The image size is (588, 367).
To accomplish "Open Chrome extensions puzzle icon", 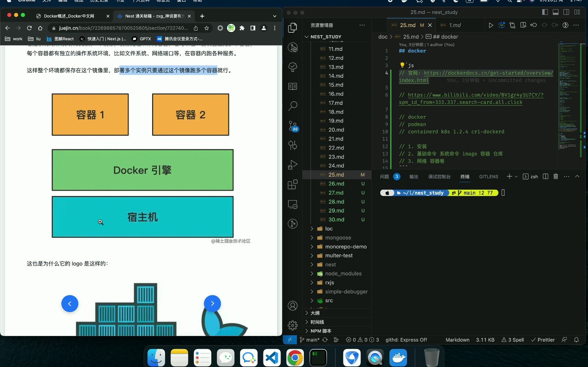I will click(242, 28).
